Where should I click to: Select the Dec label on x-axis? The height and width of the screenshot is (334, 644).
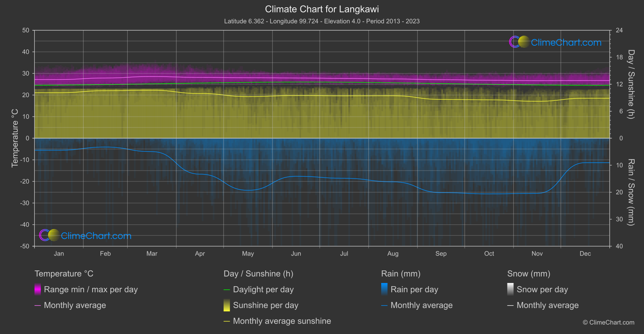click(585, 253)
